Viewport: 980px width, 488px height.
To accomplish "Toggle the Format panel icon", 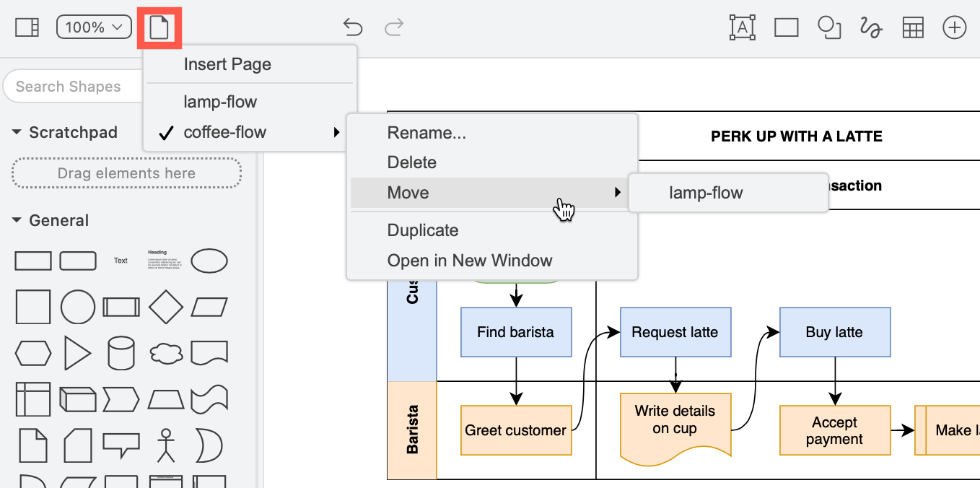I will [26, 26].
